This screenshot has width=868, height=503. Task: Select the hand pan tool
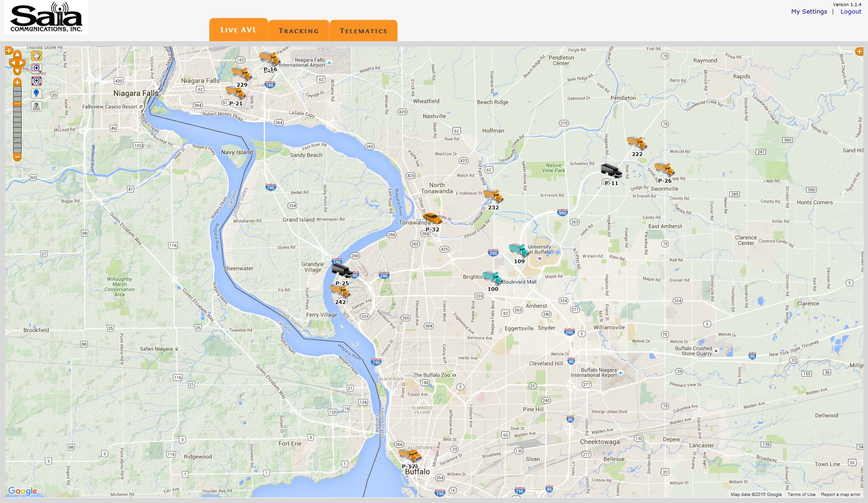pos(37,56)
